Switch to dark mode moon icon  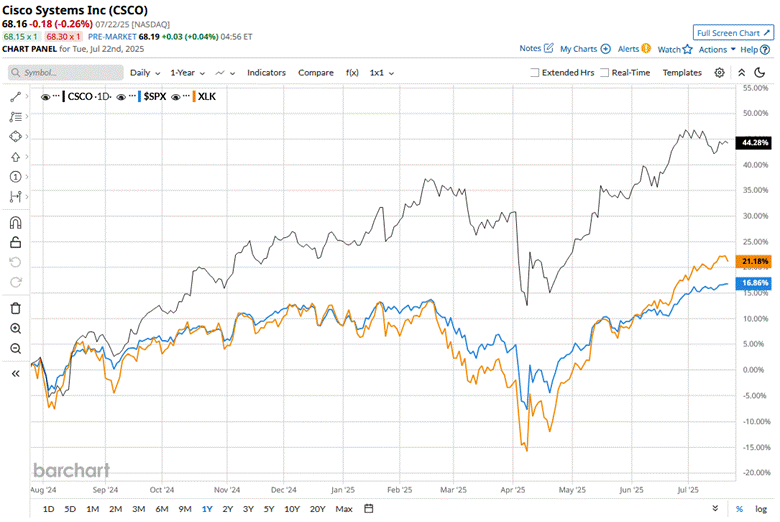[x=760, y=73]
